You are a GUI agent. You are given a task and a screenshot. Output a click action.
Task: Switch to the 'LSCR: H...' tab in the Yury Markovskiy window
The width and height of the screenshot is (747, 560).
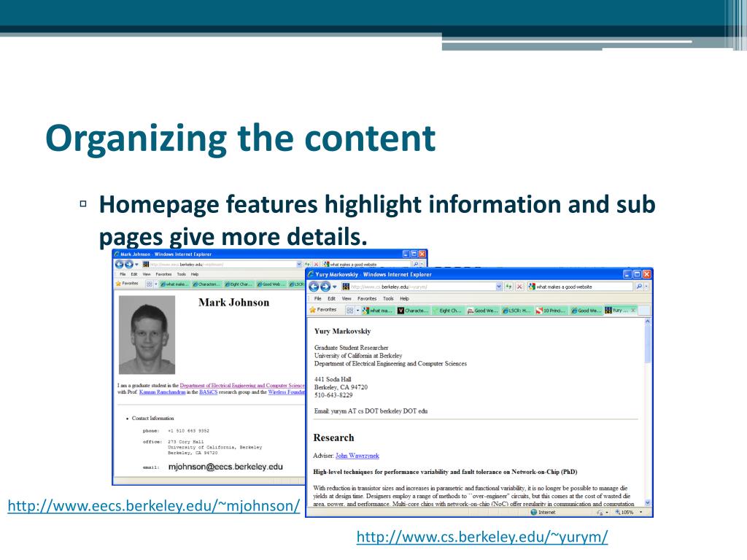pyautogui.click(x=517, y=311)
